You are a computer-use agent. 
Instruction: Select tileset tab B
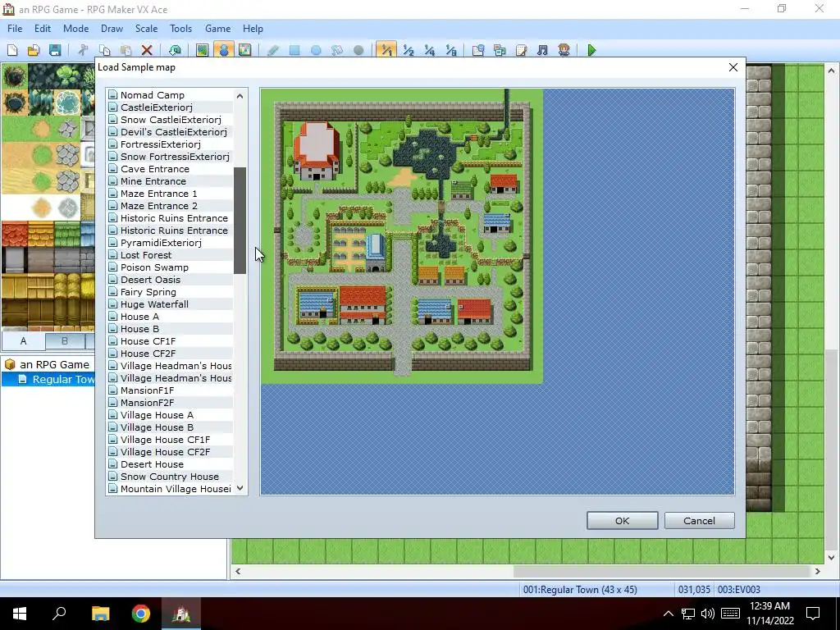(64, 340)
